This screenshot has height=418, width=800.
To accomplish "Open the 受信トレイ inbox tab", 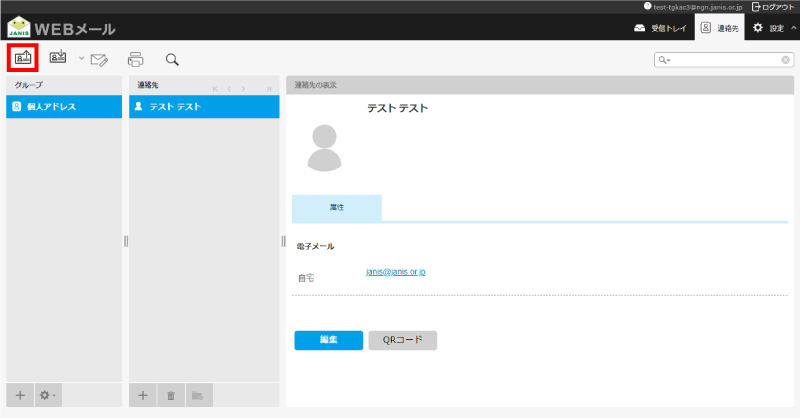I will click(x=660, y=28).
